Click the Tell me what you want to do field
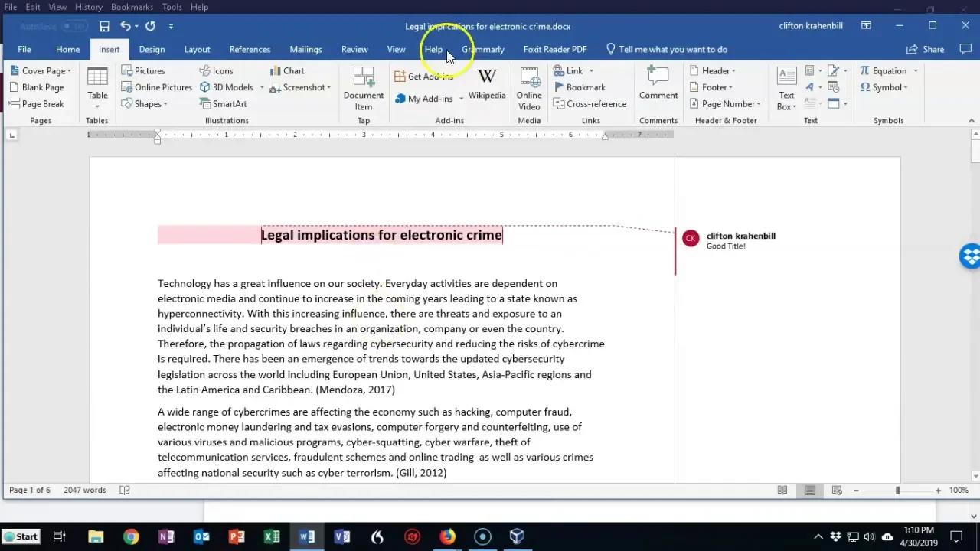Screen dimensions: 980x551 pos(672,49)
